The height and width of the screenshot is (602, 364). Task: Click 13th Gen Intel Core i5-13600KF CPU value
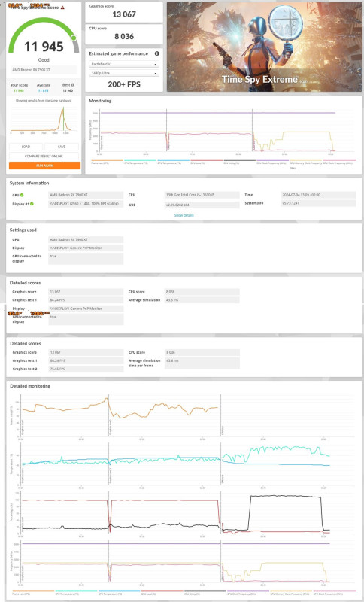(x=202, y=195)
